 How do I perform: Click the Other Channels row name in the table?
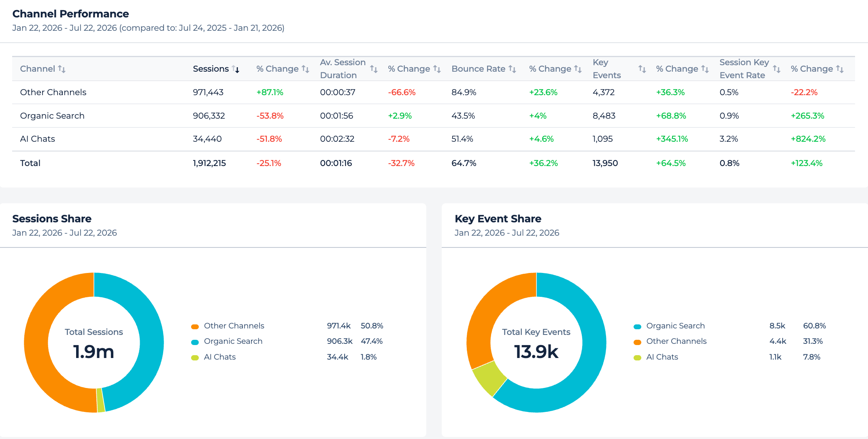[x=53, y=92]
